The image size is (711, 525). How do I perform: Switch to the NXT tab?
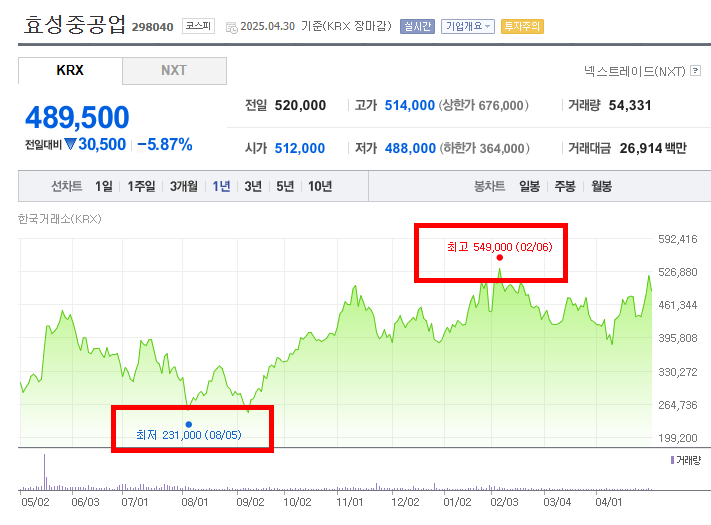coord(174,70)
